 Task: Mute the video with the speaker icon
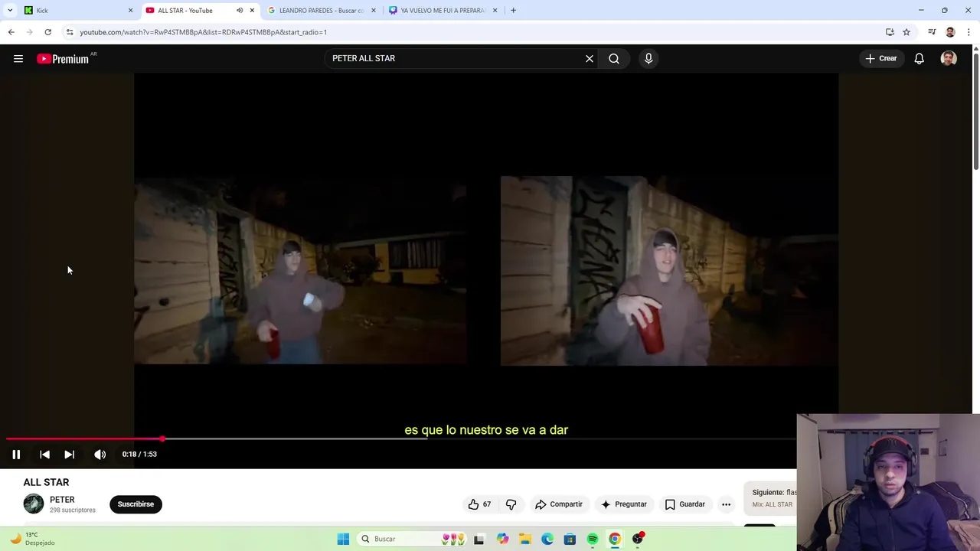click(x=100, y=455)
